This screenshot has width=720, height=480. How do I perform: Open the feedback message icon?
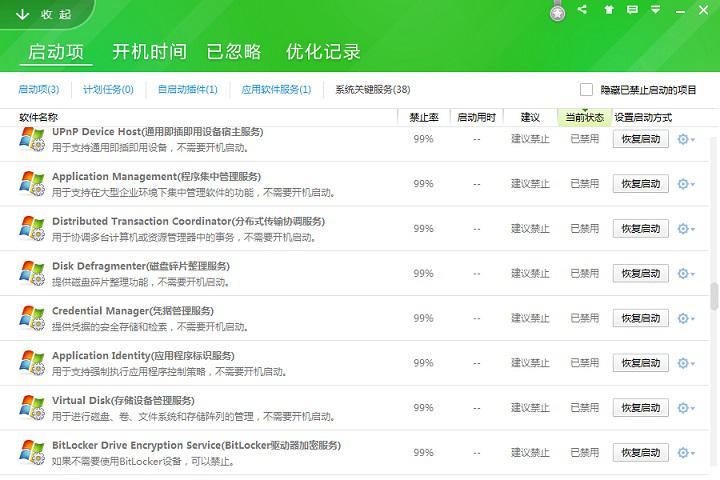click(632, 10)
